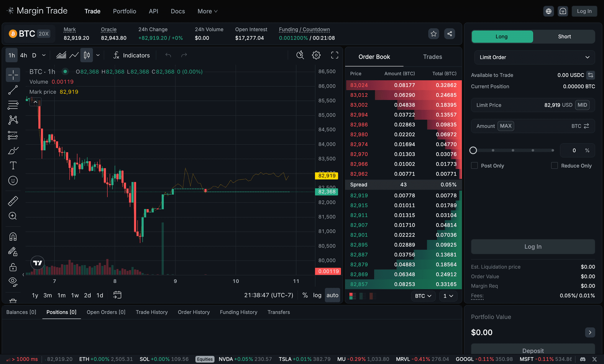Viewport: 604px width, 364px height.
Task: Click the MID price button
Action: tap(582, 105)
